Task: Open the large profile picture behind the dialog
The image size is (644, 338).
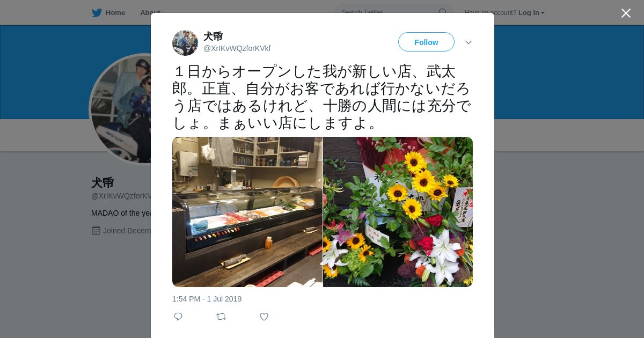Action: pyautogui.click(x=121, y=109)
